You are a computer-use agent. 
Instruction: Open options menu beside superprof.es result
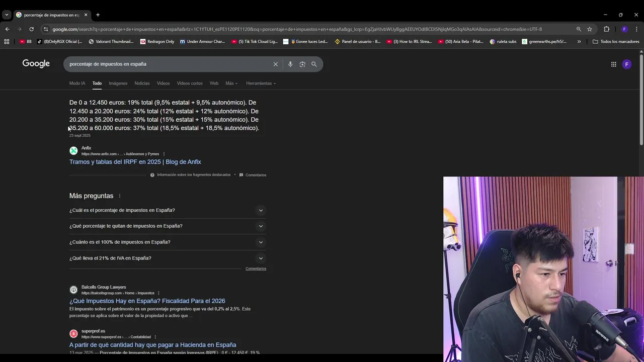click(155, 337)
